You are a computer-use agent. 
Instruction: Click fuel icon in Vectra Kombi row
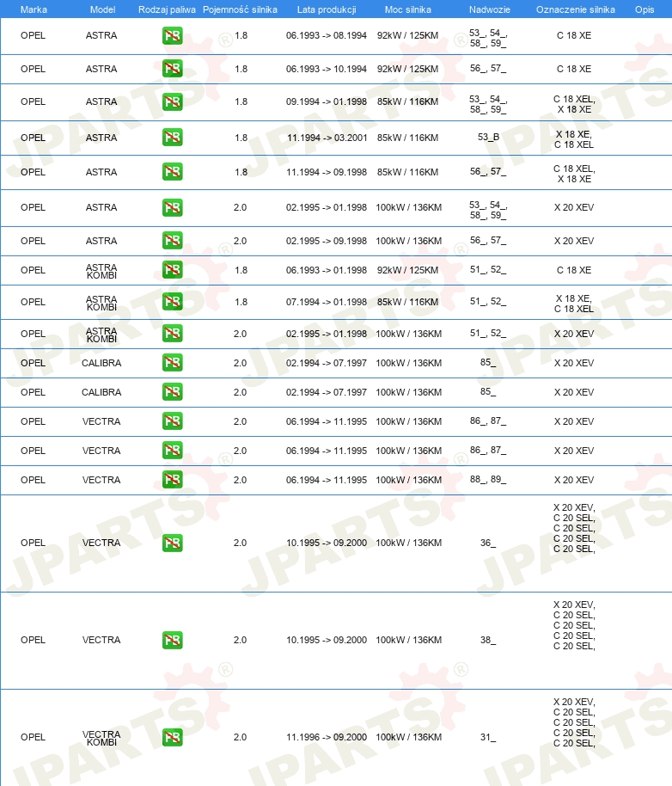click(x=172, y=737)
